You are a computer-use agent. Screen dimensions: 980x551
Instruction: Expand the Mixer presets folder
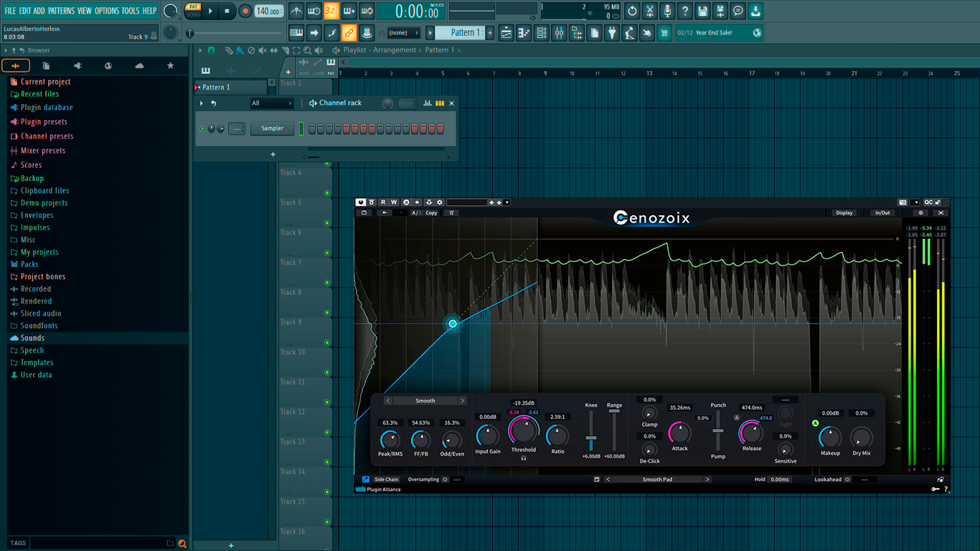pyautogui.click(x=43, y=151)
